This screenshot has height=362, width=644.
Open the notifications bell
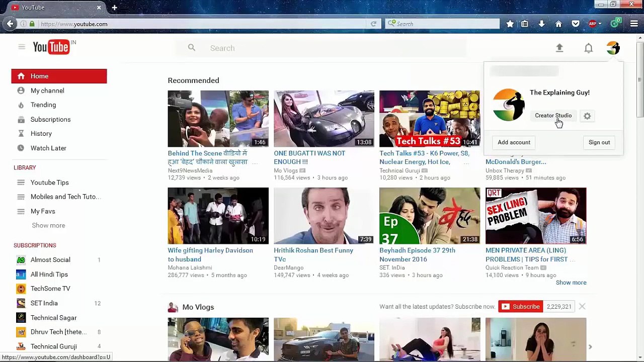tap(588, 48)
